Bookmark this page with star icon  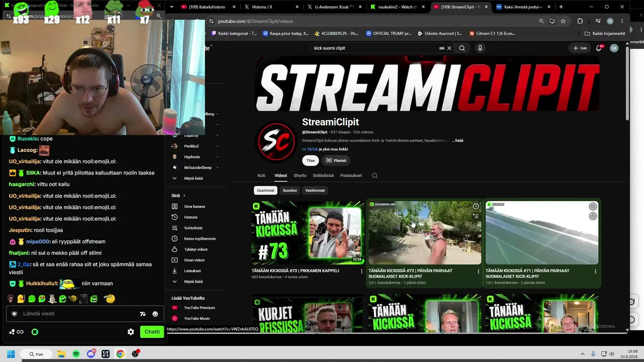click(x=563, y=21)
